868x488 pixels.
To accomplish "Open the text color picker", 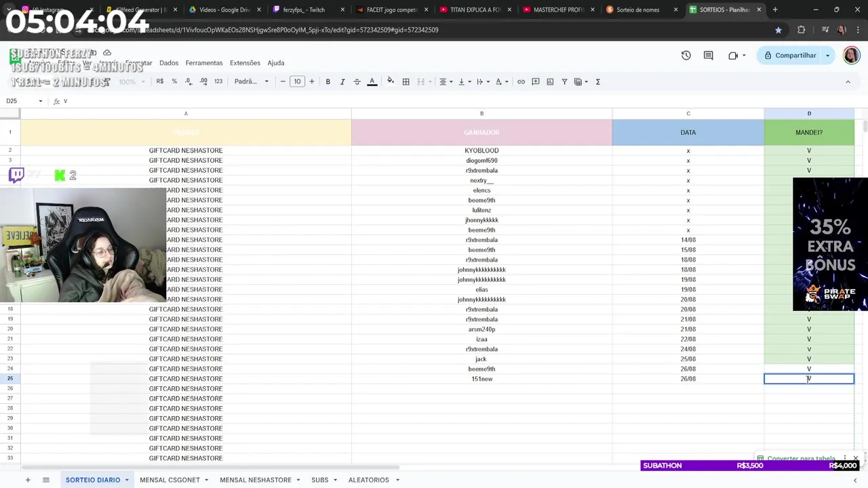I will [x=372, y=81].
